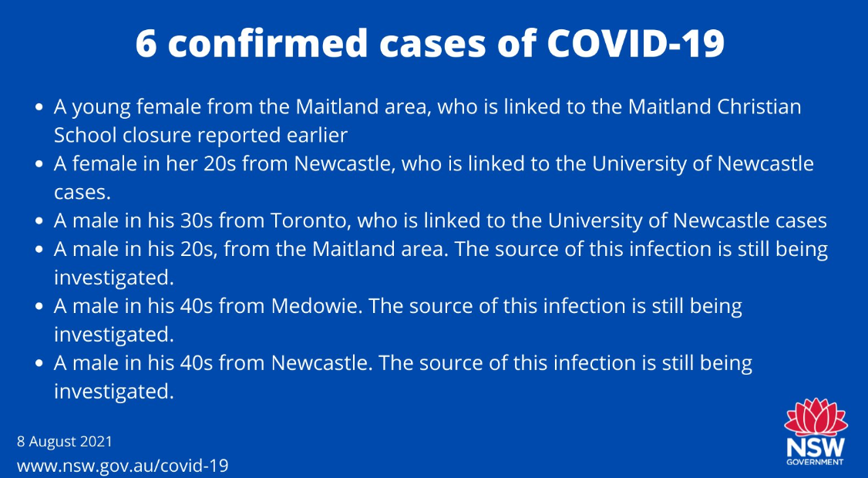Click the male in his 20s Maitland line
Viewport: 868px width, 478px height.
tap(440, 249)
